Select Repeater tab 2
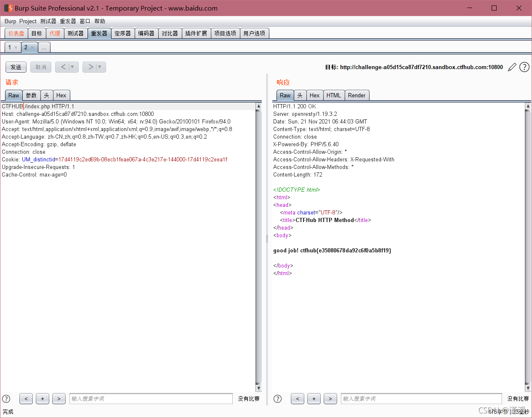 click(26, 47)
